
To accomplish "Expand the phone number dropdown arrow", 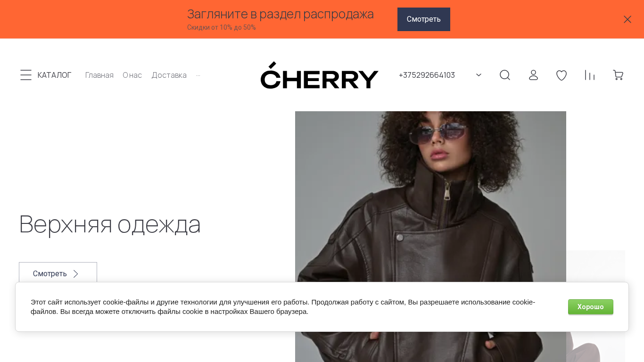I will point(479,75).
